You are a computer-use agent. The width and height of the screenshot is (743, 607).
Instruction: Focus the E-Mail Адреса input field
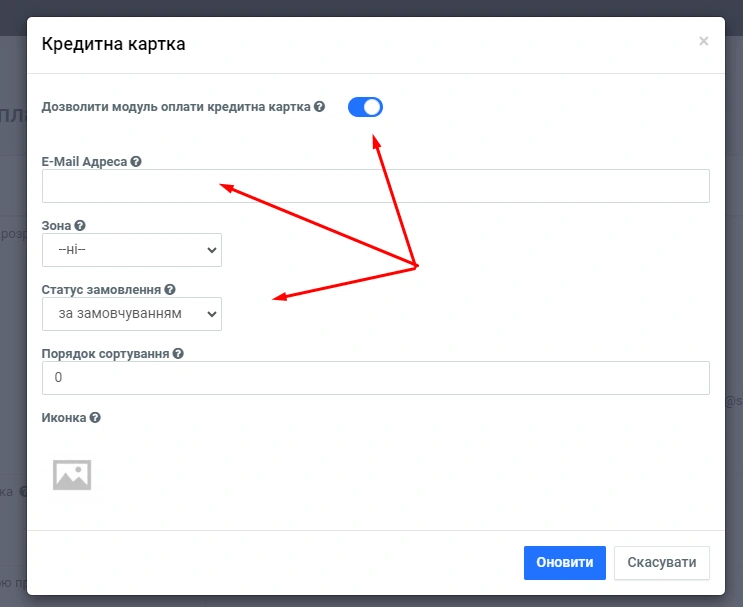click(x=375, y=186)
